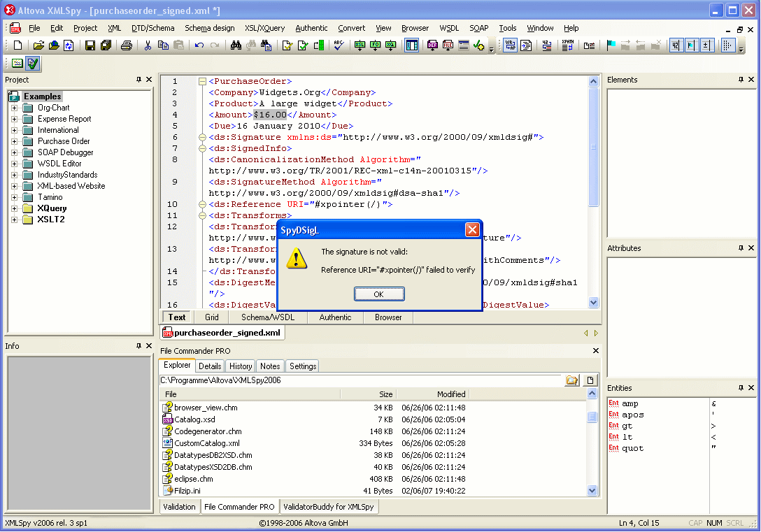Click the Save All stacked floppies icon
This screenshot has width=761, height=532.
[106, 45]
